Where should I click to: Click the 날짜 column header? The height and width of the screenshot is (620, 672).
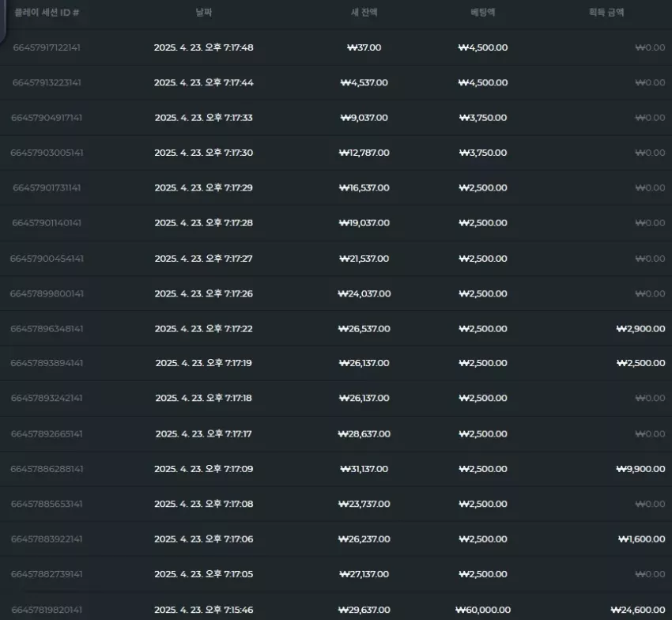203,13
